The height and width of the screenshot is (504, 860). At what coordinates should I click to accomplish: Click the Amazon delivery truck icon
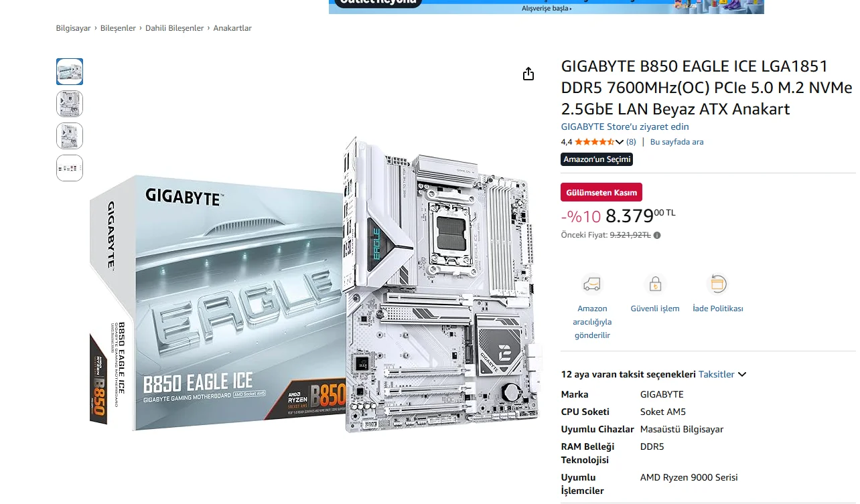[592, 284]
